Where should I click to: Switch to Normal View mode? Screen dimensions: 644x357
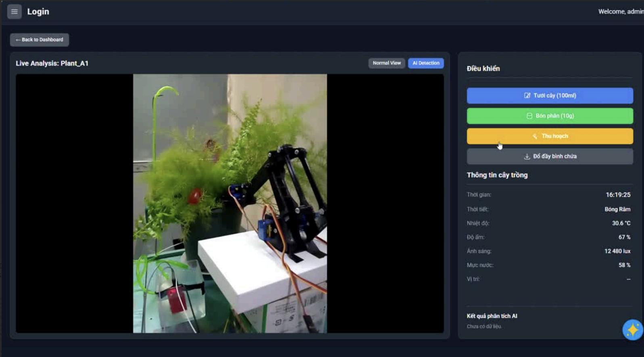pyautogui.click(x=386, y=63)
